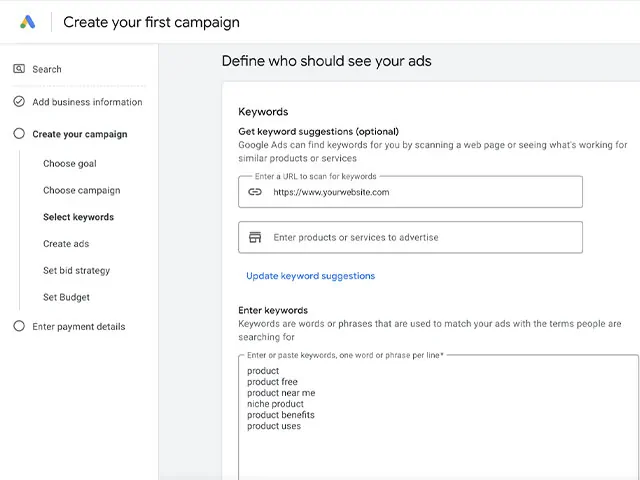Select the Select keywords substep

(x=78, y=217)
